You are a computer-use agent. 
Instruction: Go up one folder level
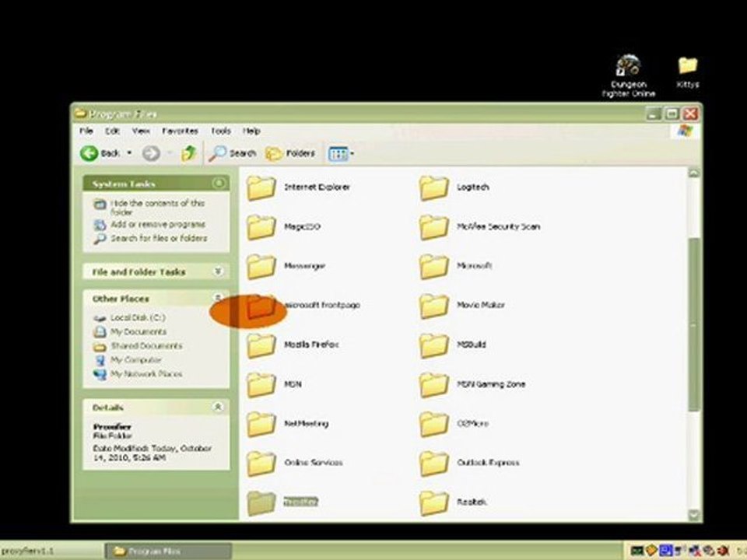coord(189,153)
